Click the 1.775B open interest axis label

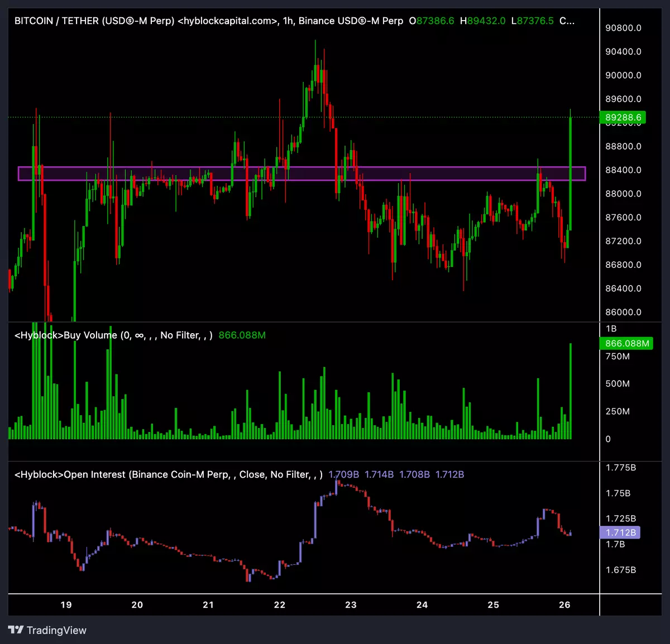click(x=621, y=468)
